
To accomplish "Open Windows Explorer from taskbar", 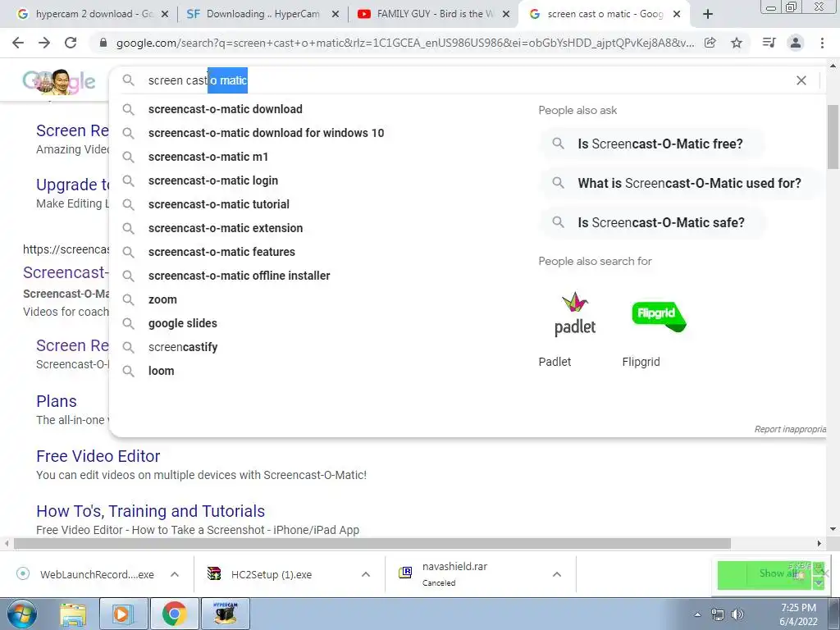I will tap(73, 614).
